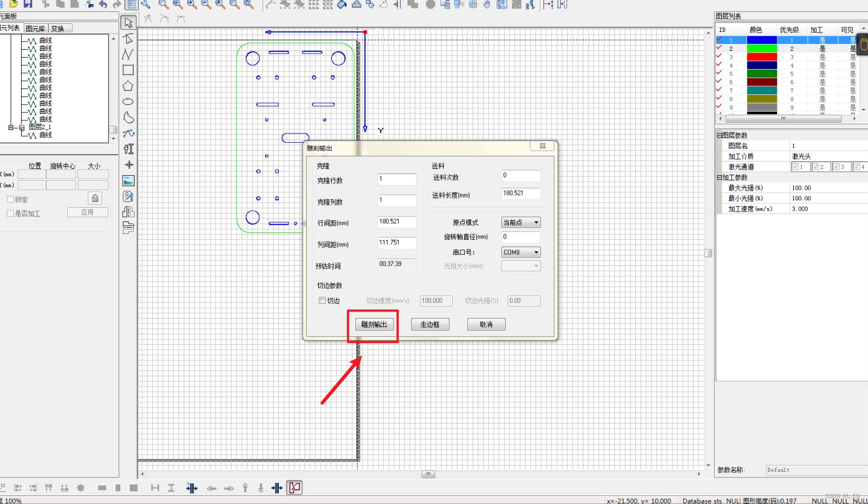This screenshot has width=868, height=504.
Task: Select the text insertion tool
Action: [128, 149]
